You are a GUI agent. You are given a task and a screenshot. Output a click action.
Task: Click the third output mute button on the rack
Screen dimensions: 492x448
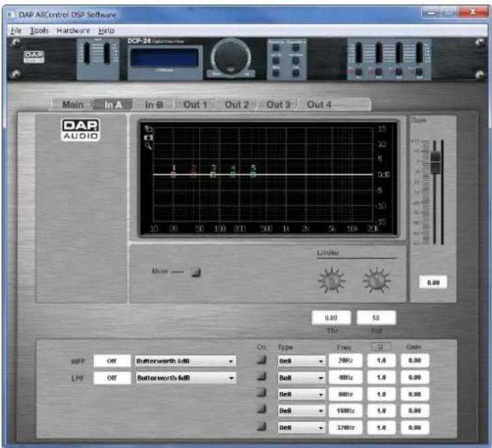[x=399, y=72]
